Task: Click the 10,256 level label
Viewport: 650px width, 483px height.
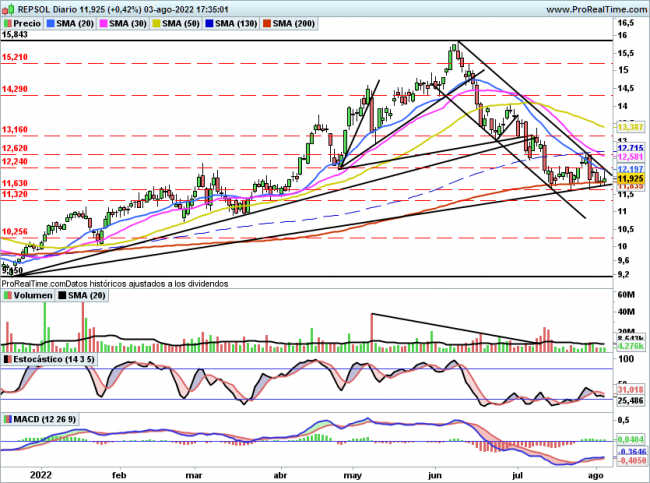Action: pos(15,232)
